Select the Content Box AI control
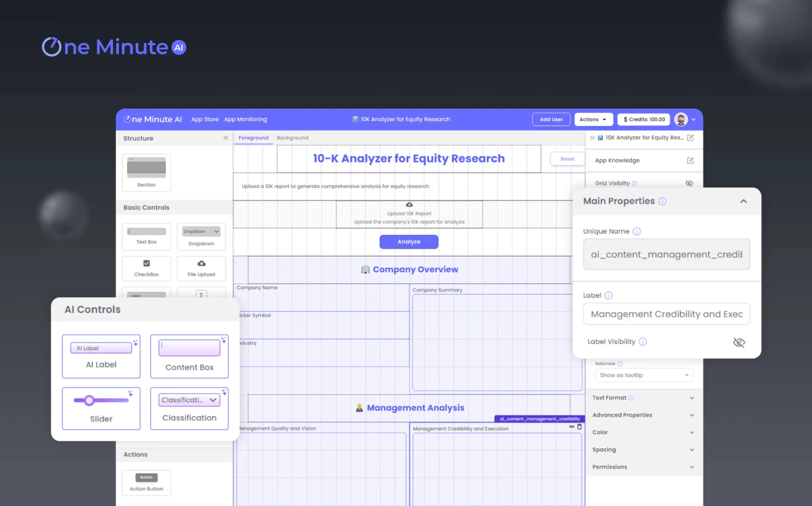 (189, 356)
